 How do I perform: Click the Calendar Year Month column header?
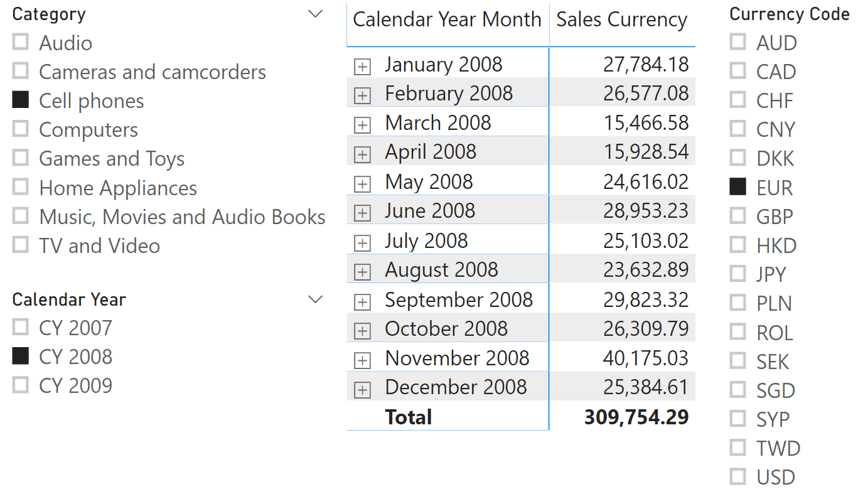447,19
